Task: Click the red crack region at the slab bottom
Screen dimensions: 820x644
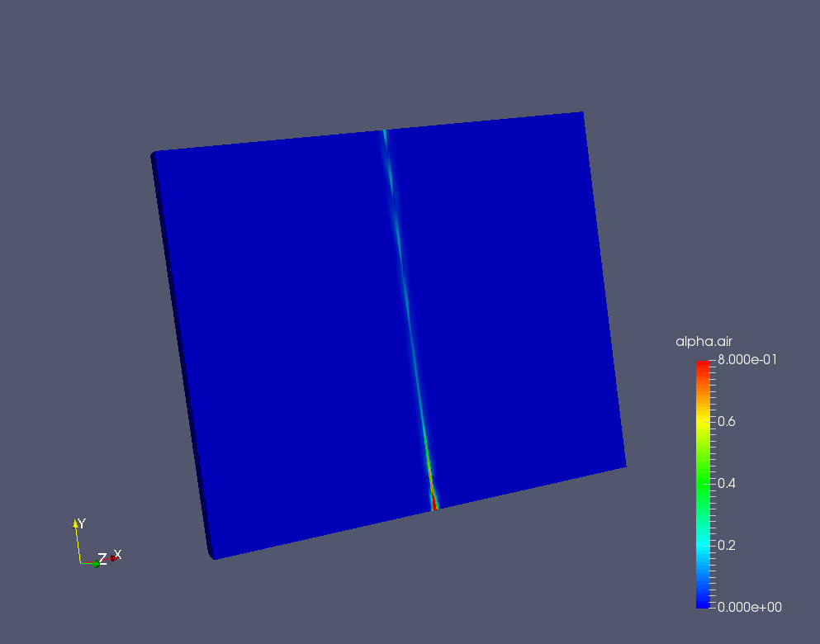Action: click(434, 504)
